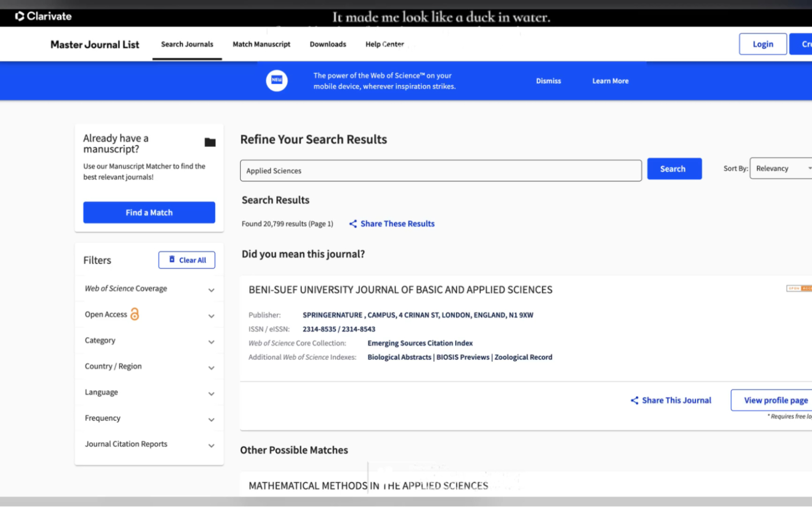Click Share This Journal link
This screenshot has width=812, height=507.
coord(676,400)
